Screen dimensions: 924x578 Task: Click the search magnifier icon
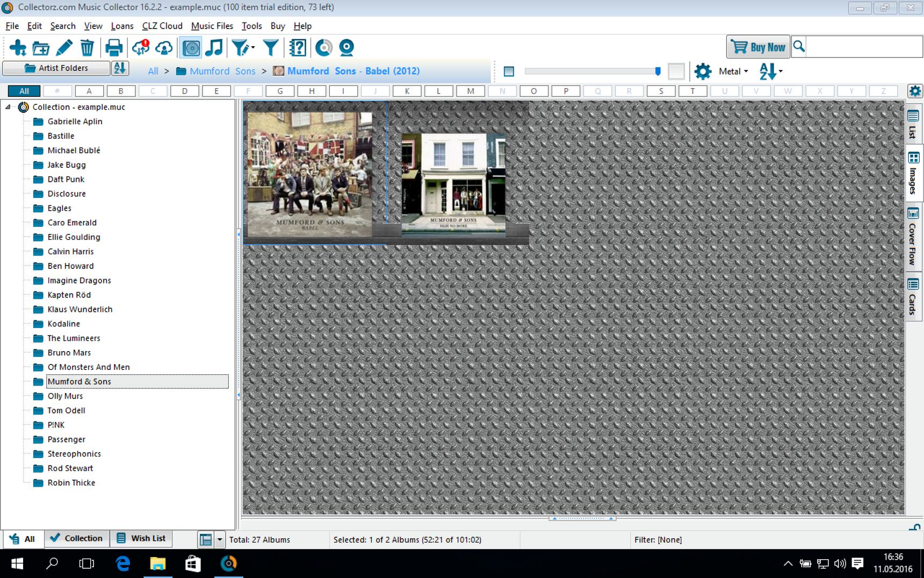click(799, 47)
